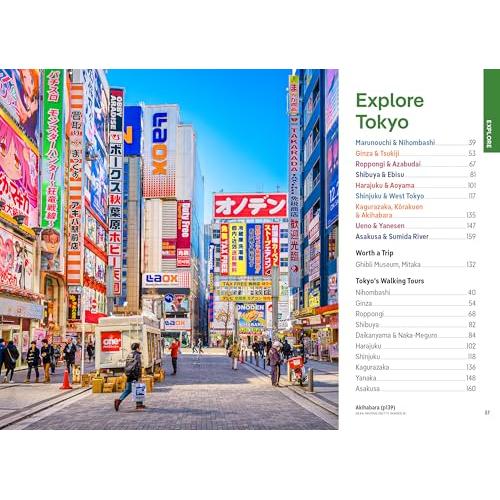Select the Ginza & Tsukiji chapter link
The height and width of the screenshot is (500, 500).
pos(415,153)
